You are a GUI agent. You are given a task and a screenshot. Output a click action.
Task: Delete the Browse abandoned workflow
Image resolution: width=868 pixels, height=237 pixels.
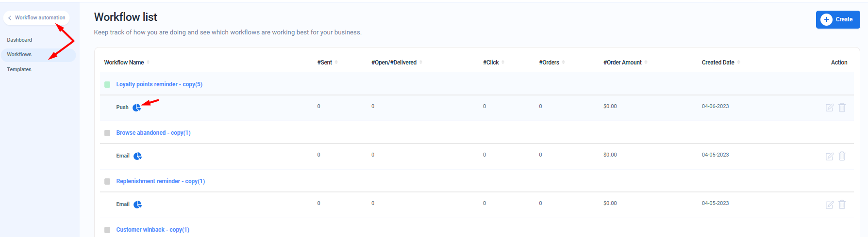tap(842, 156)
